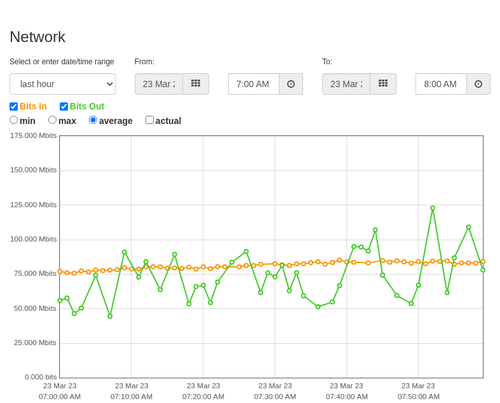The height and width of the screenshot is (403, 500).
Task: Click the '75.000 Mbits' y-axis label
Action: pos(35,274)
